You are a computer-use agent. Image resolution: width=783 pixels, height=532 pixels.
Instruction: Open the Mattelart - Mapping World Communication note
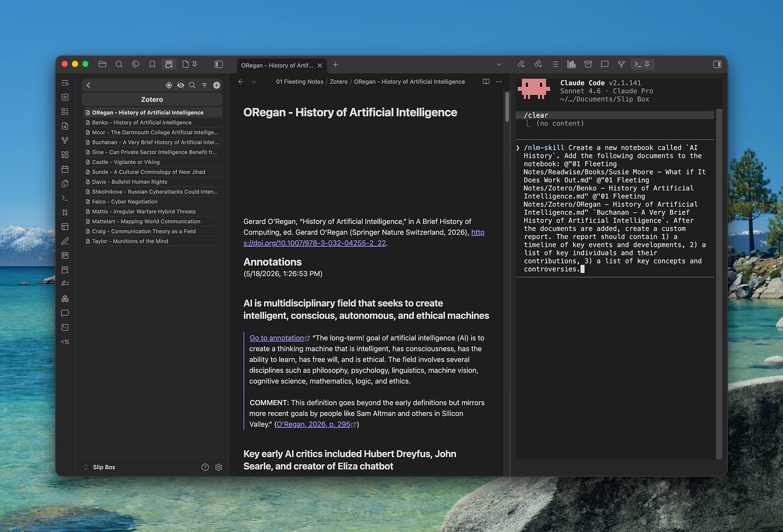pyautogui.click(x=152, y=221)
